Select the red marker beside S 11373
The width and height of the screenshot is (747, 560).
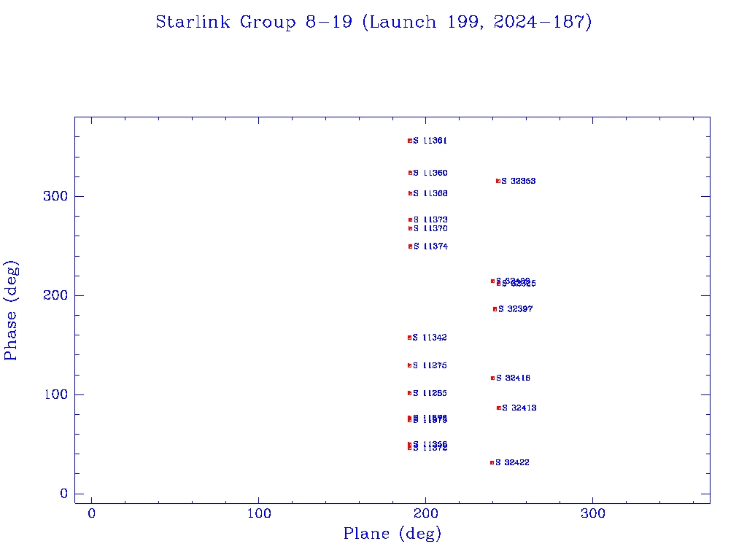(x=410, y=220)
